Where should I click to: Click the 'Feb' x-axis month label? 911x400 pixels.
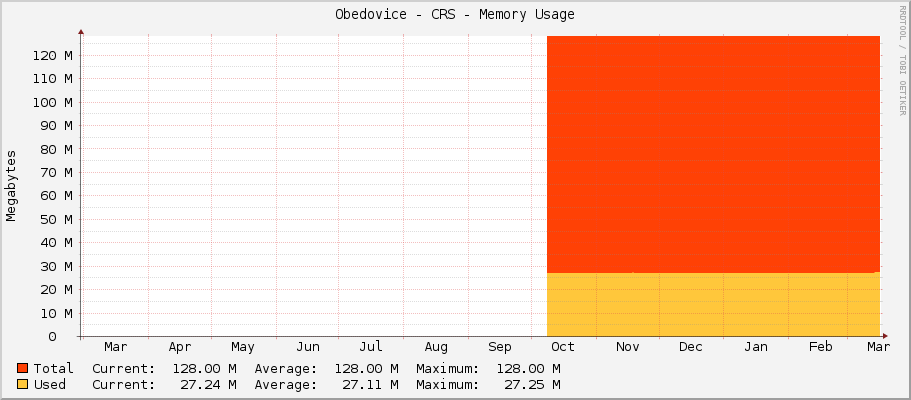[820, 347]
